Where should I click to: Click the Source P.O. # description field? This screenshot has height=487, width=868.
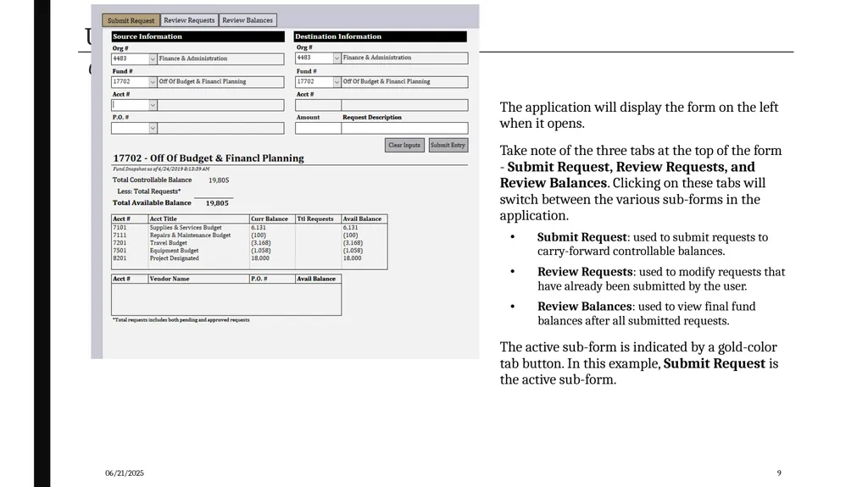click(x=221, y=129)
